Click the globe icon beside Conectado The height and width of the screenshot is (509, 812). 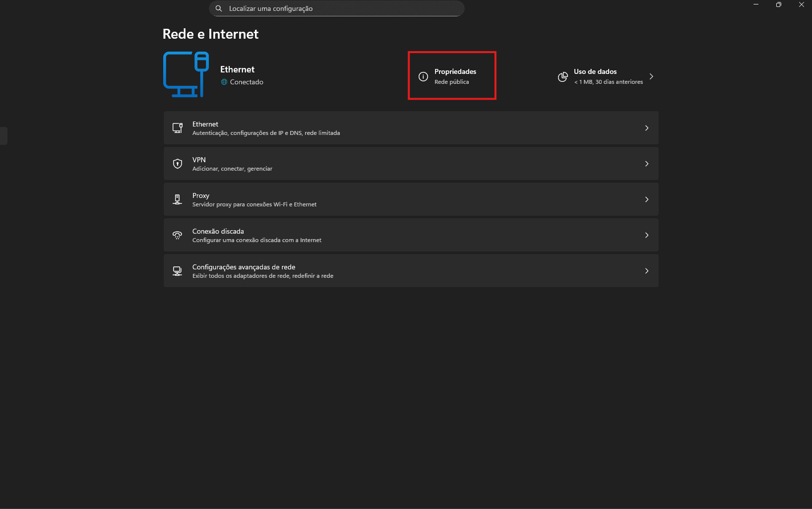224,82
